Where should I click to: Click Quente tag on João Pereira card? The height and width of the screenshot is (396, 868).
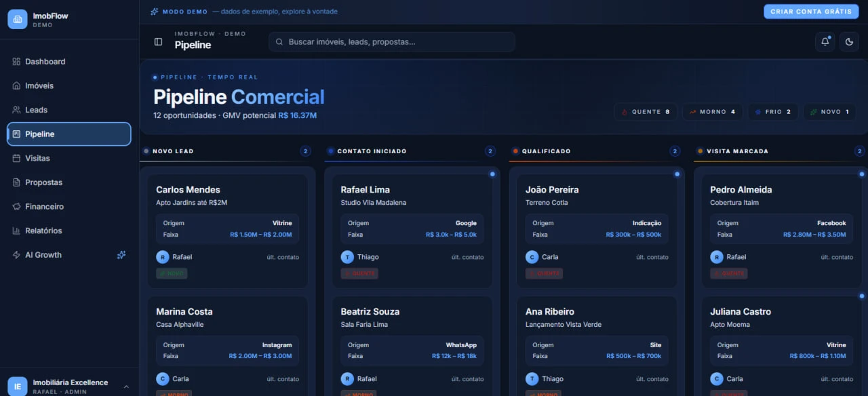point(544,274)
